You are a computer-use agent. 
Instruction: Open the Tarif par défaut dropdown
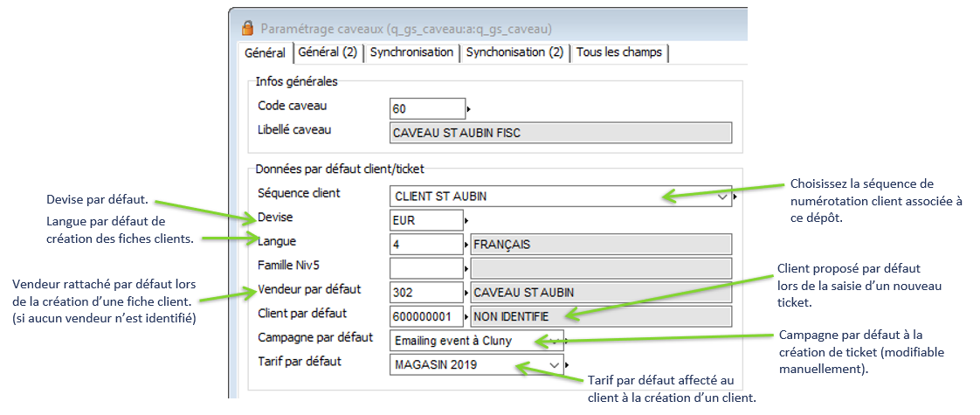click(x=554, y=363)
